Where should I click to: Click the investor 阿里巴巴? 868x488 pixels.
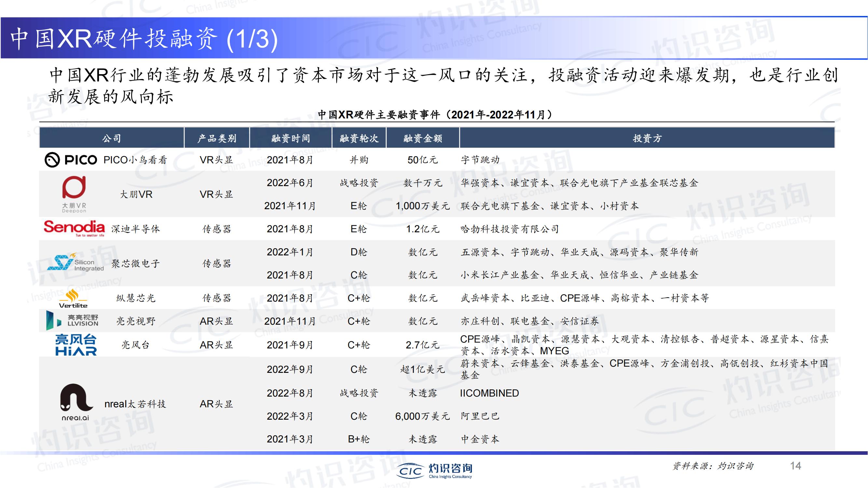tap(480, 416)
